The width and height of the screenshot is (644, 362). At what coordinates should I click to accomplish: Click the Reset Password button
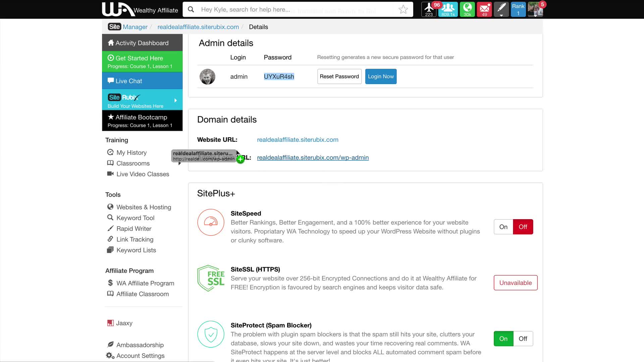click(339, 76)
